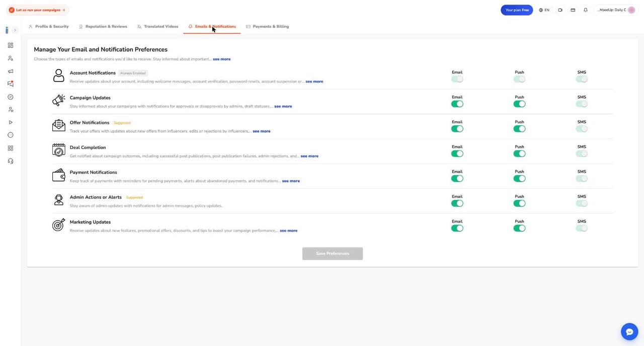Click the pink profile avatar in the header
This screenshot has width=644, height=346.
coord(631,10)
